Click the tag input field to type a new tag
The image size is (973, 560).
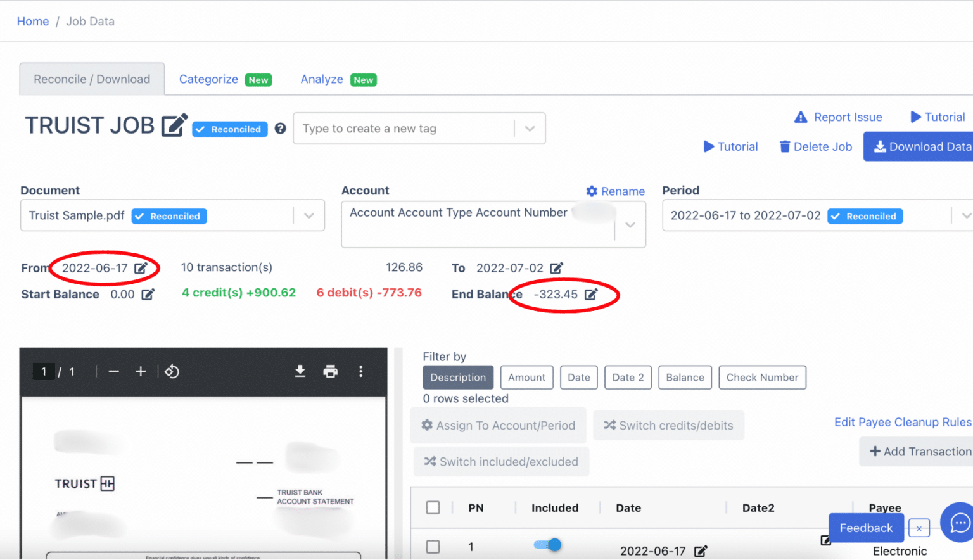point(393,128)
